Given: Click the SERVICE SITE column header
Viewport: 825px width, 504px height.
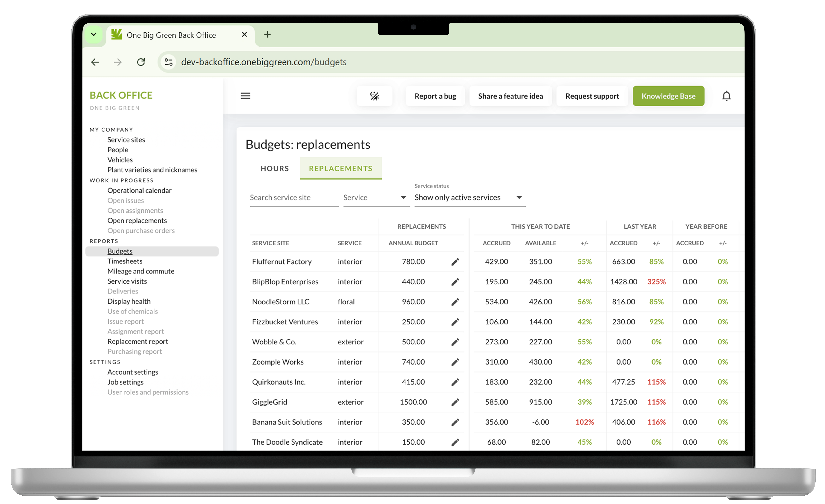Looking at the screenshot, I should click(x=270, y=243).
